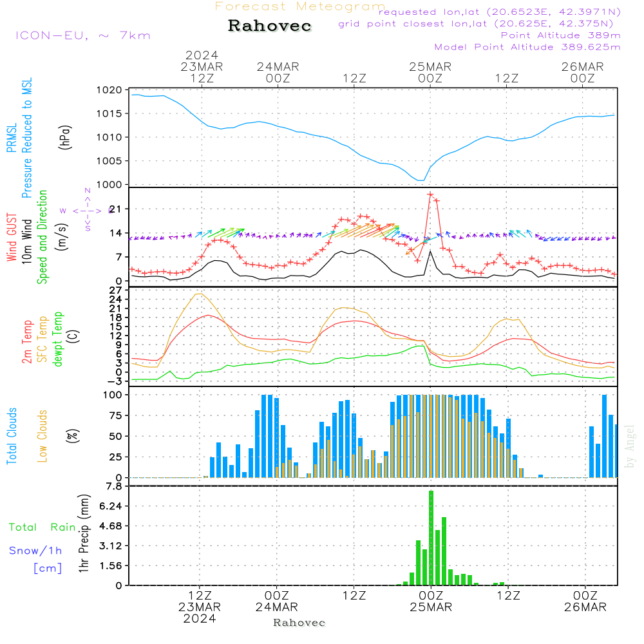Click the bold 'Rahovec' title at top

tap(270, 26)
